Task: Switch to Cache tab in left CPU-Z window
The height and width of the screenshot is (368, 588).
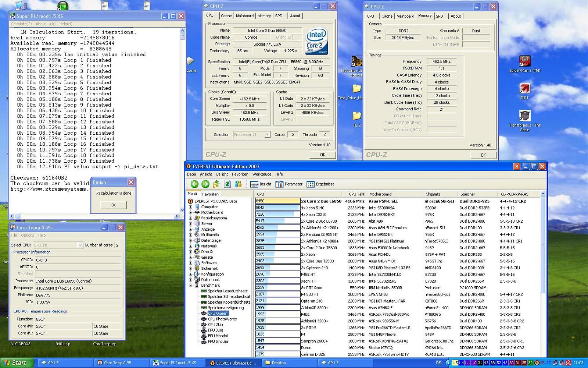Action: coord(226,16)
